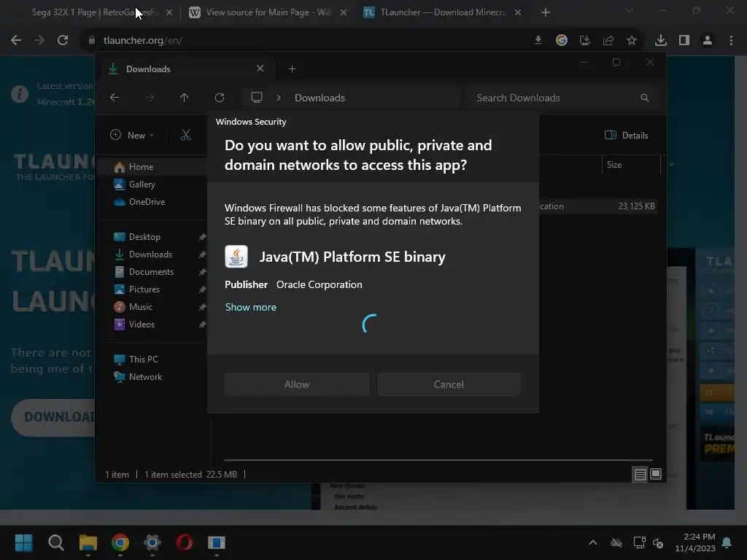
Task: Select the 23,125 KB file row
Action: pos(599,206)
